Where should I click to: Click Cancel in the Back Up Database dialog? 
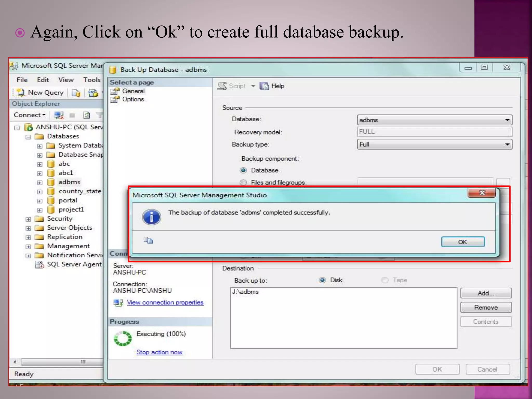(488, 369)
